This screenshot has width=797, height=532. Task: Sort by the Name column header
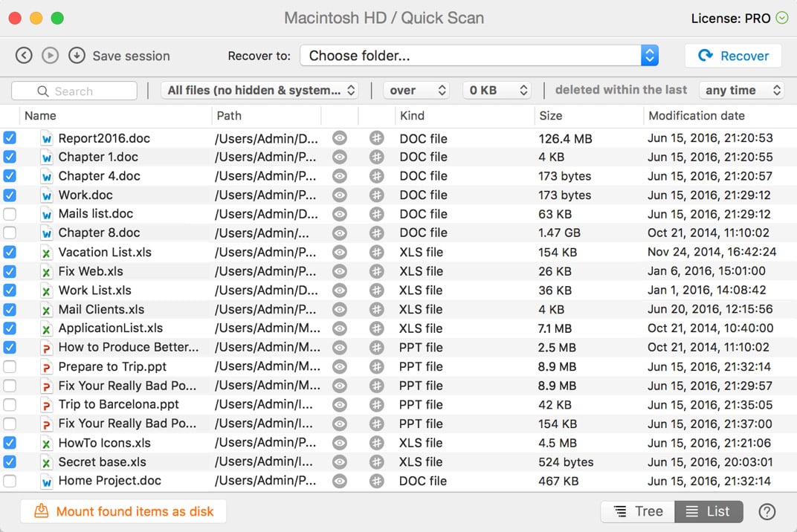point(115,116)
